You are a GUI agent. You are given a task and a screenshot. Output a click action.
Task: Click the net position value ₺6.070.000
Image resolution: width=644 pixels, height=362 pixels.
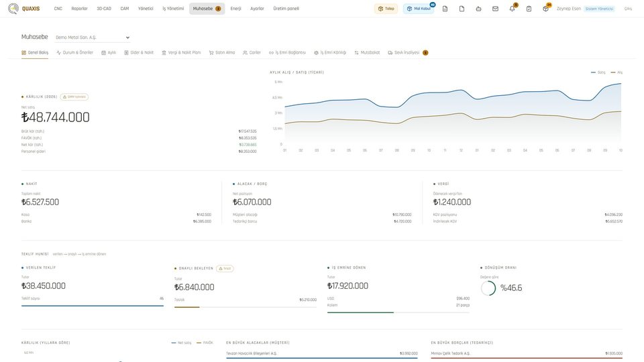pos(252,202)
